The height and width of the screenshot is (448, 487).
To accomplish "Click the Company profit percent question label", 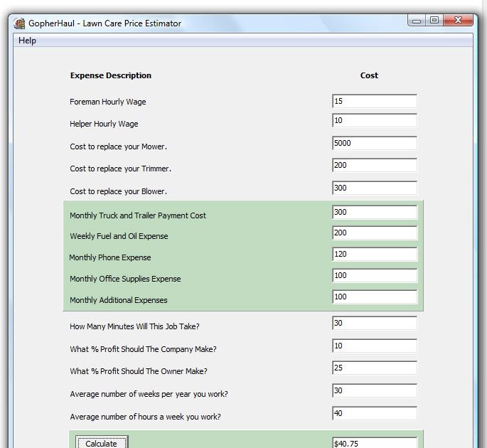I will [143, 349].
